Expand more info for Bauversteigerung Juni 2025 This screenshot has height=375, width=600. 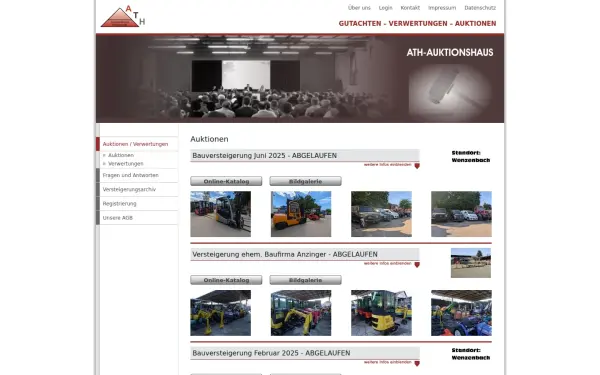click(x=391, y=165)
